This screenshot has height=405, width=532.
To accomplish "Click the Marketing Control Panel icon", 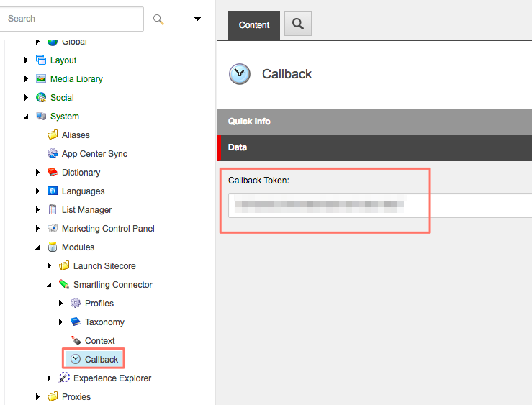I will (x=53, y=229).
